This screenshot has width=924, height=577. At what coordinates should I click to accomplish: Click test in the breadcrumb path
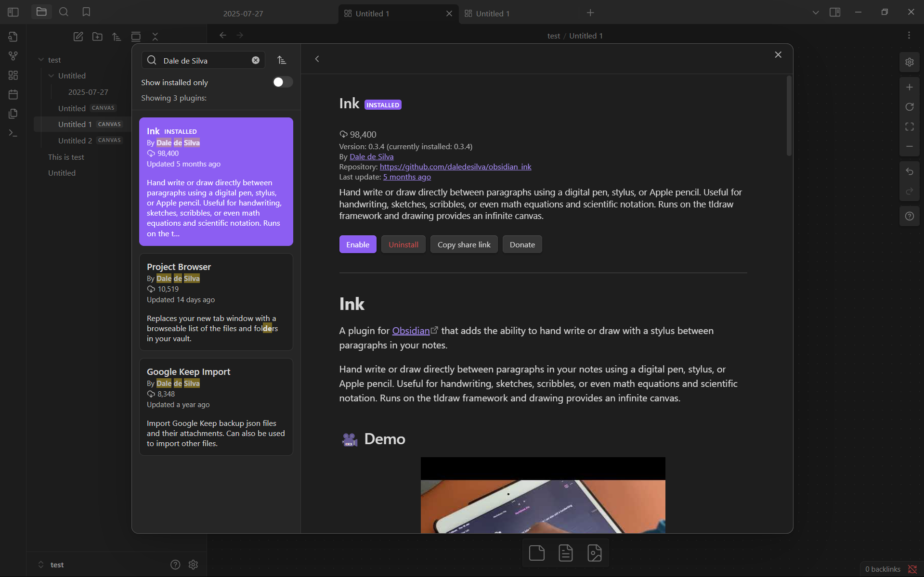pos(553,36)
